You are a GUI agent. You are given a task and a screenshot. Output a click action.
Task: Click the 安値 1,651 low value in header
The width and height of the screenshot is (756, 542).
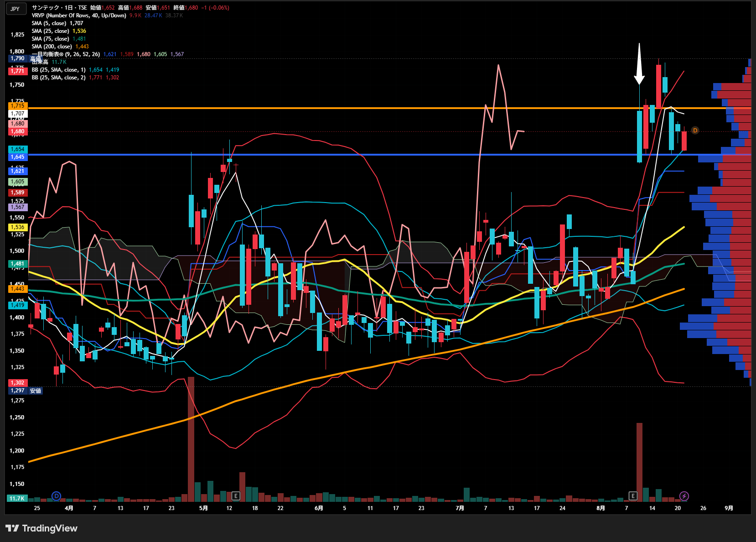pos(158,8)
